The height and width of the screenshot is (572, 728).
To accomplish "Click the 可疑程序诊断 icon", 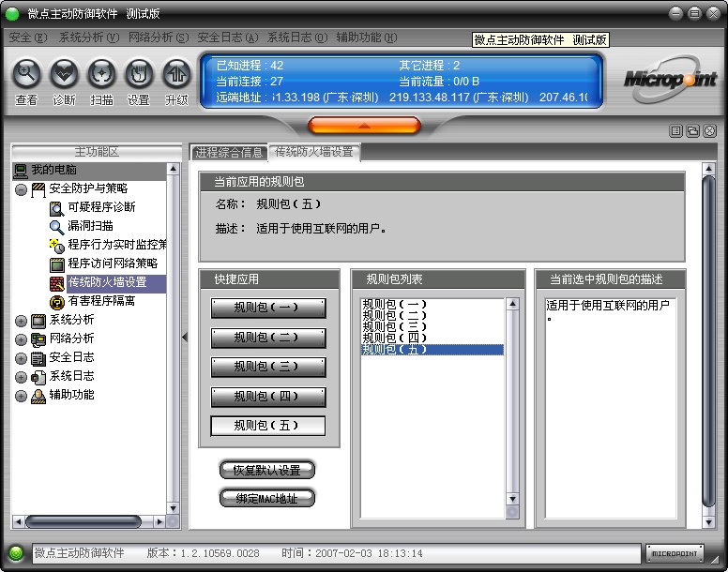I will 56,208.
